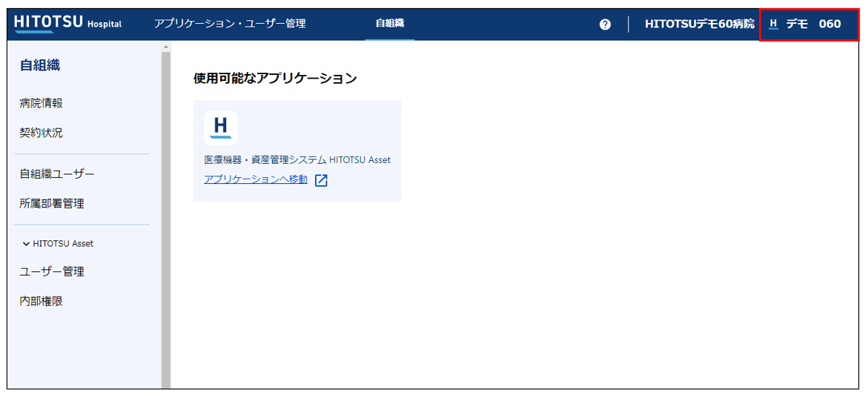The width and height of the screenshot is (868, 396).
Task: Collapse the HITOTSU Asset sidebar section
Action: 58,244
